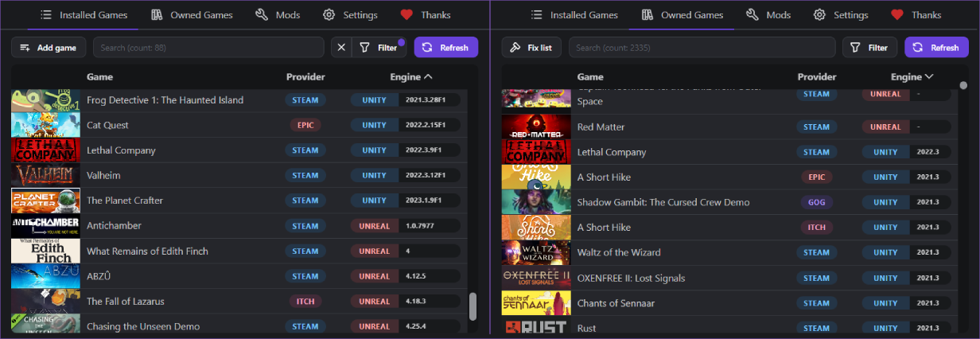Screen dimensions: 980x339
Task: Sort owned games by Provider column
Action: click(817, 77)
